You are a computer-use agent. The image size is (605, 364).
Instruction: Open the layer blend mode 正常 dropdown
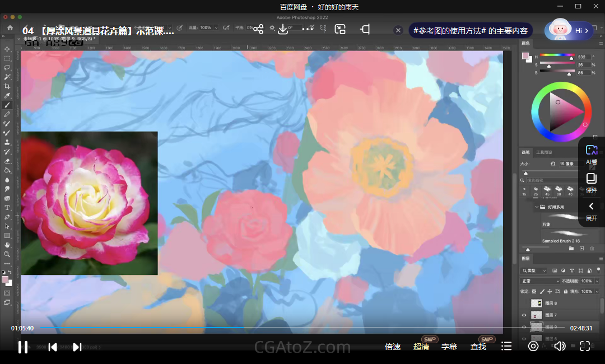pos(540,281)
